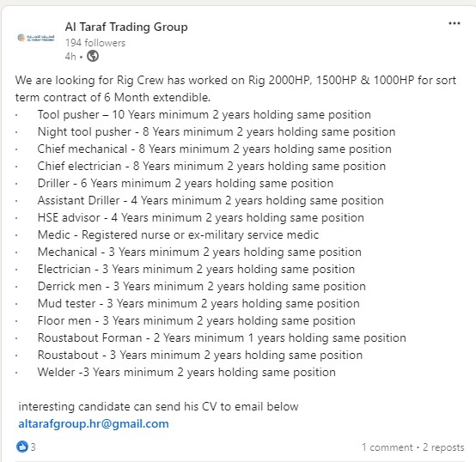Viewport: 476px width, 462px height.
Task: Click the interesting candidate CV sentence
Action: [x=158, y=406]
